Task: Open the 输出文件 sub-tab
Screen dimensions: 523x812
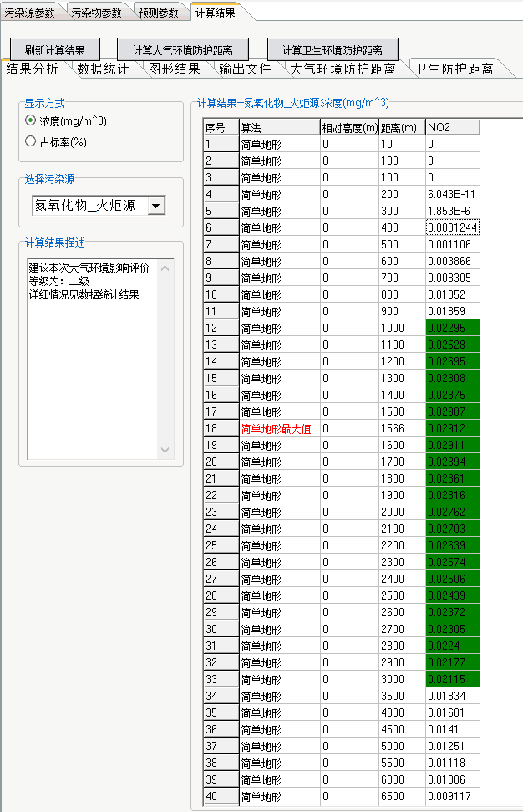Action: pyautogui.click(x=245, y=69)
